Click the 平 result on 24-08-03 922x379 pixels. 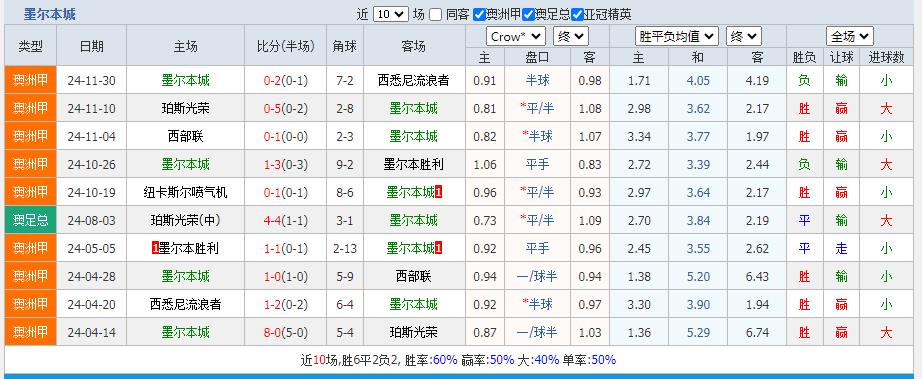coord(804,220)
